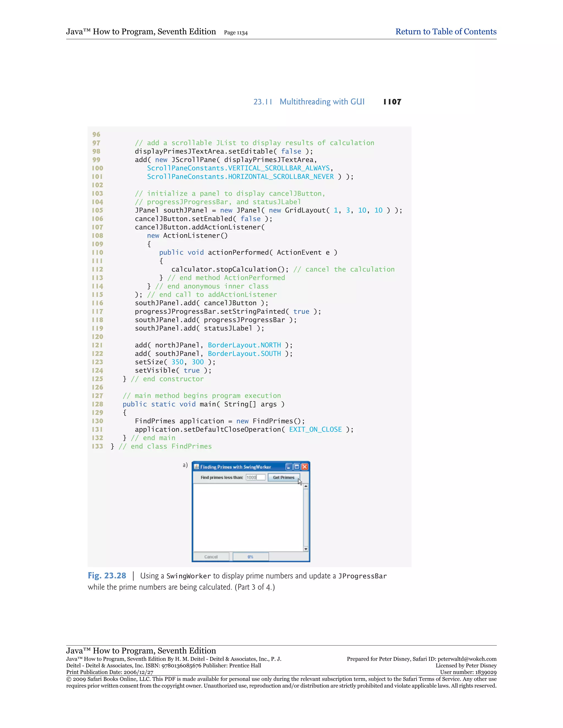The image size is (563, 728).
Task: Click the peterwaltd@wokeh.com email in footer
Action: click(467, 659)
